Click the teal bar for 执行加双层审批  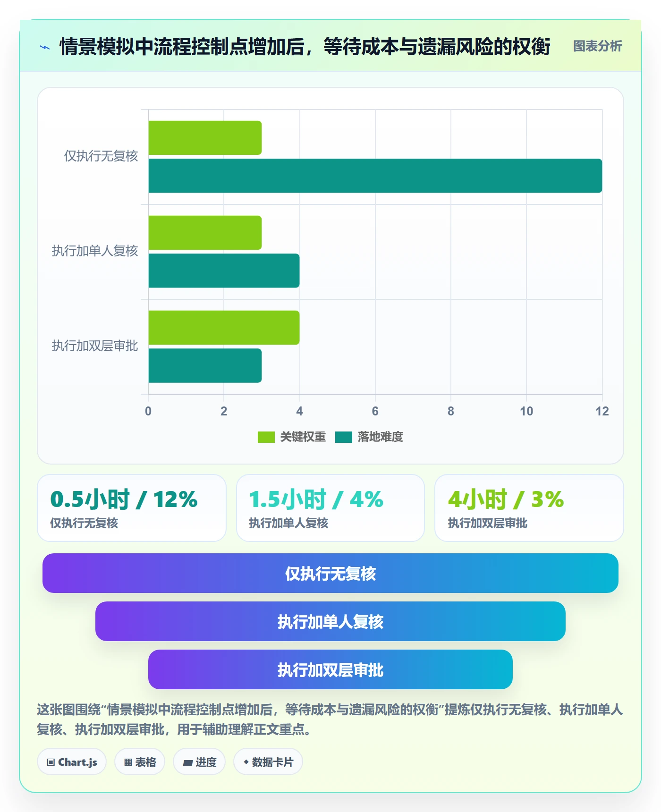[205, 365]
